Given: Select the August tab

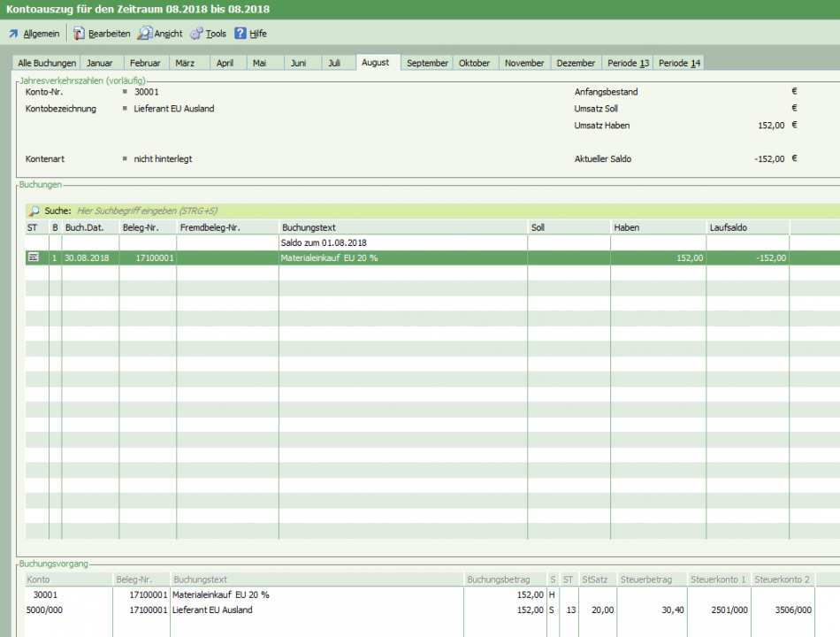Looking at the screenshot, I should click(378, 62).
